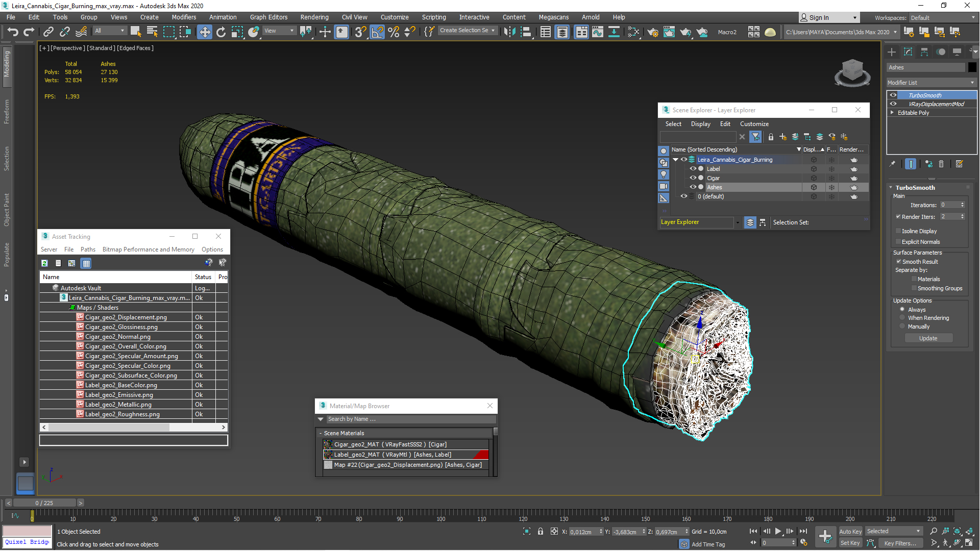Open the Create tab in command panel
This screenshot has height=551, width=980.
pyautogui.click(x=892, y=52)
